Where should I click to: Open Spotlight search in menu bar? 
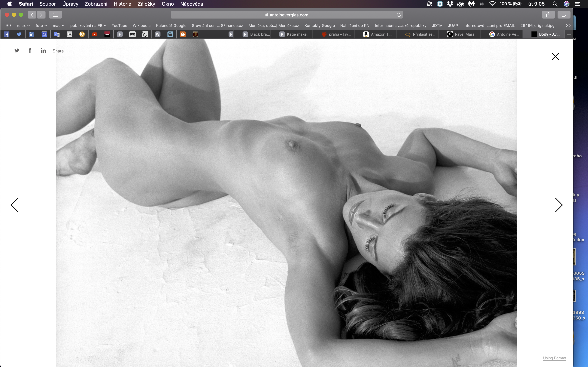555,4
